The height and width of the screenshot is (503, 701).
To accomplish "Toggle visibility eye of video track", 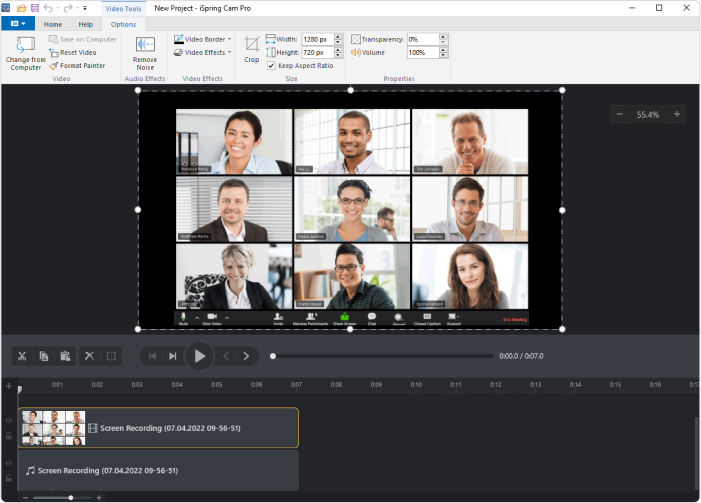I will tap(8, 421).
